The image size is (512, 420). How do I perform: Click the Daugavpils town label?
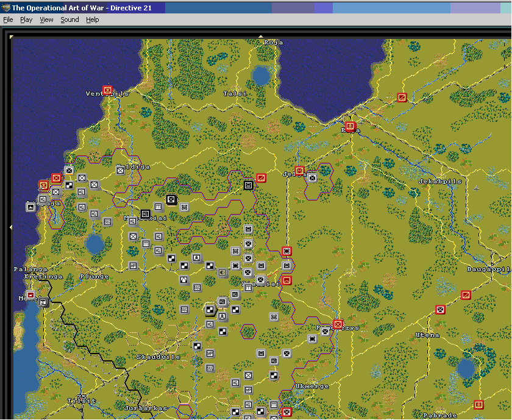click(x=488, y=269)
